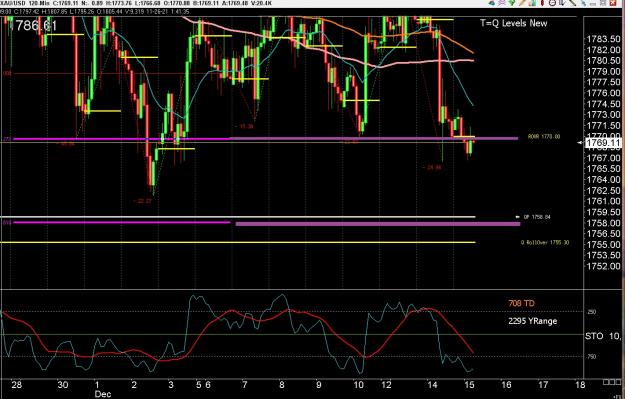The width and height of the screenshot is (625, 399).
Task: Click the 1776.00 price axis label
Action: (603, 93)
